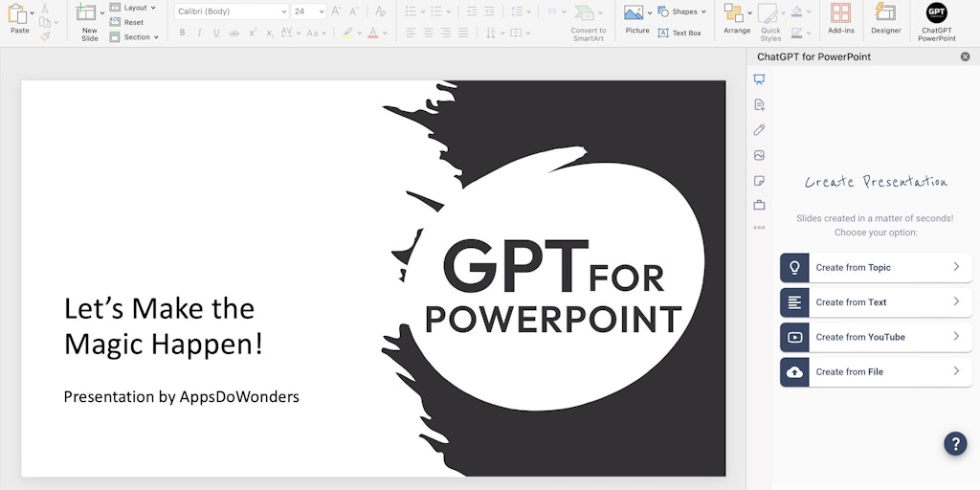Click Convert to SmartArt

[x=589, y=24]
